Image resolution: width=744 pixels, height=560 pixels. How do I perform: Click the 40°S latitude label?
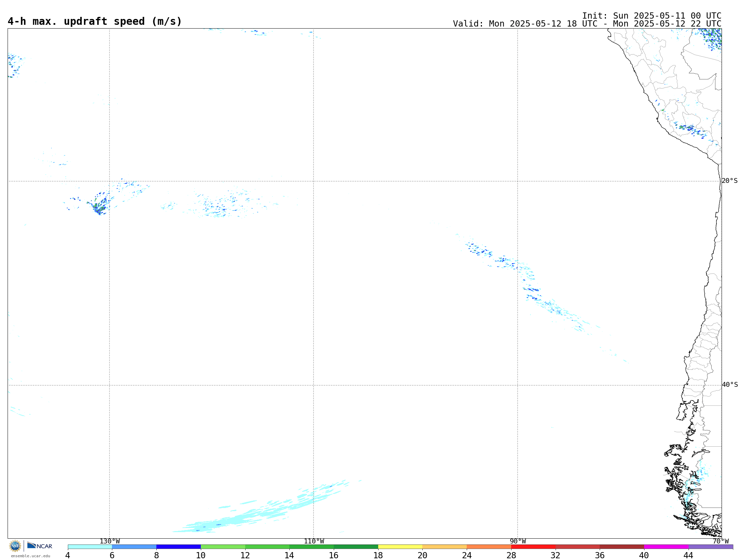(730, 385)
